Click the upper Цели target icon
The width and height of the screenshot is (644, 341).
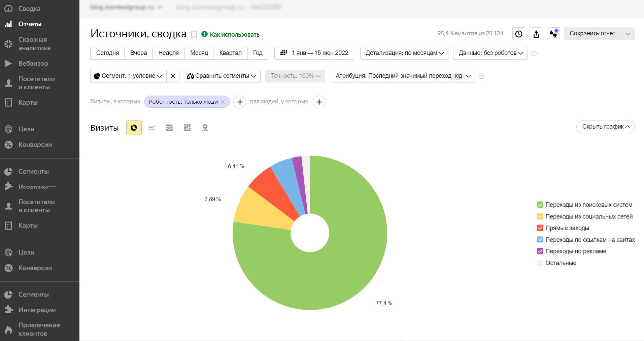pyautogui.click(x=8, y=129)
